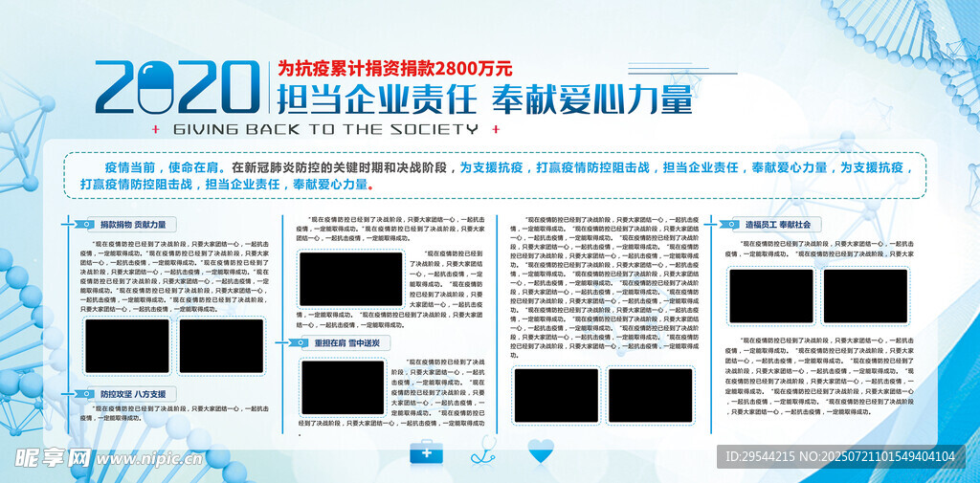
Task: Click red plus left of GIVING BACK
Action: click(x=156, y=128)
